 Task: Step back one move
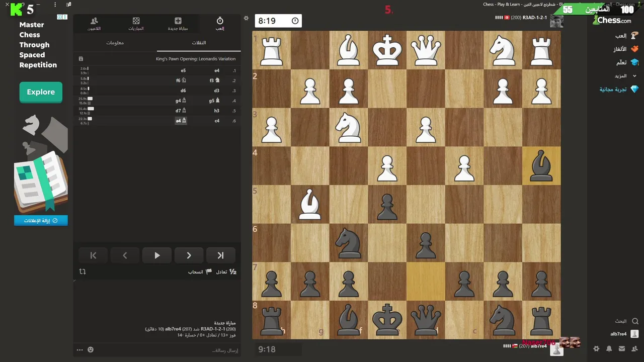click(x=125, y=255)
